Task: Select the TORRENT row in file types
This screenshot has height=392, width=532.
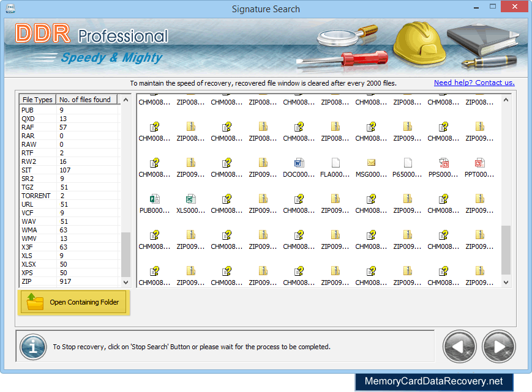Action: [x=69, y=196]
